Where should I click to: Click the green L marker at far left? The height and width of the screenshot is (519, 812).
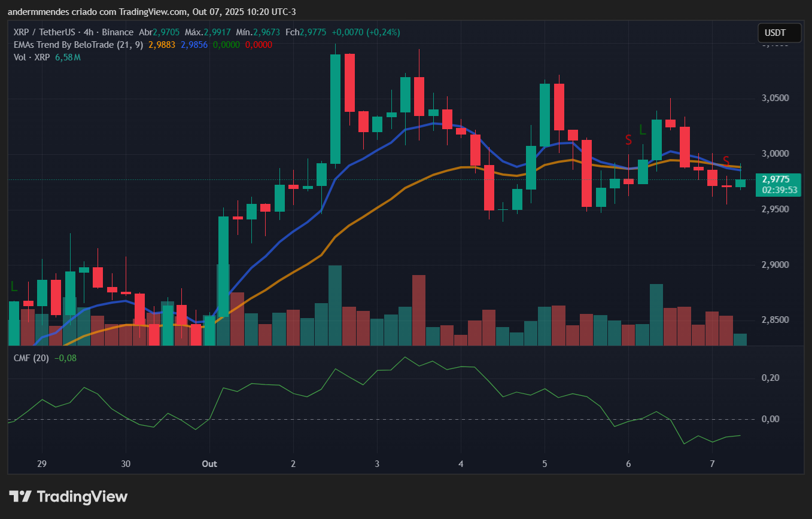tap(13, 286)
